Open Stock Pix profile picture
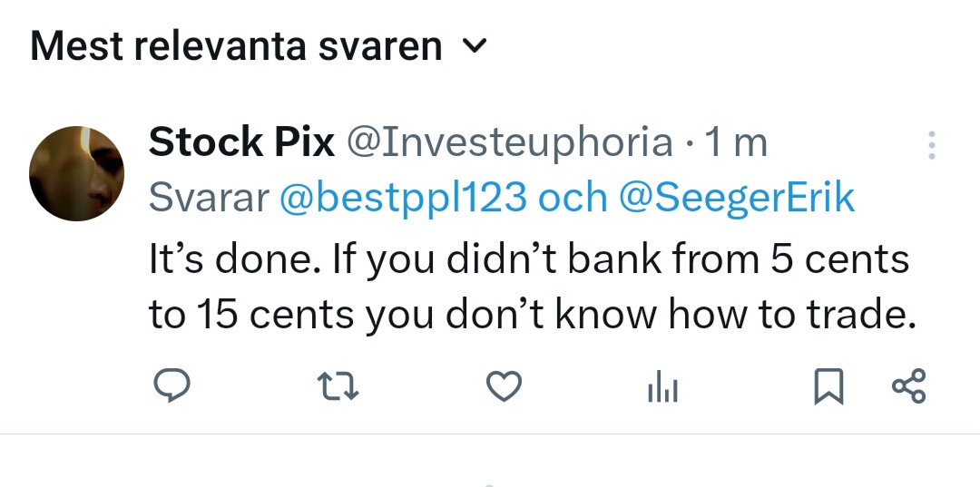The height and width of the screenshot is (487, 980). coord(76,173)
